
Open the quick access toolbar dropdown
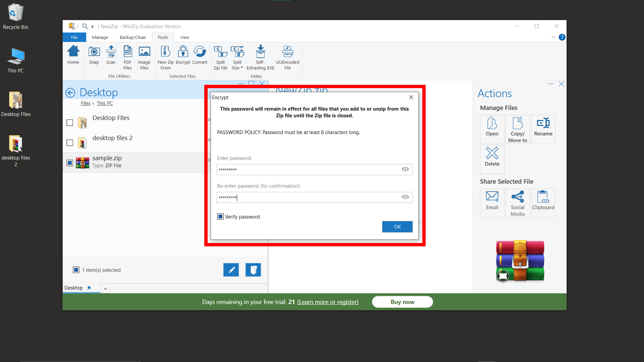pyautogui.click(x=93, y=26)
